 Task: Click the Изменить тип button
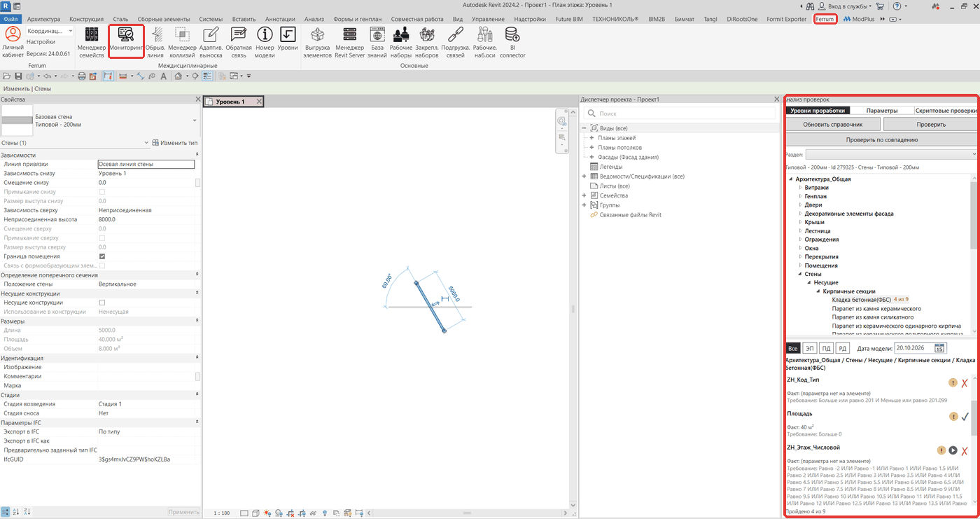click(174, 143)
